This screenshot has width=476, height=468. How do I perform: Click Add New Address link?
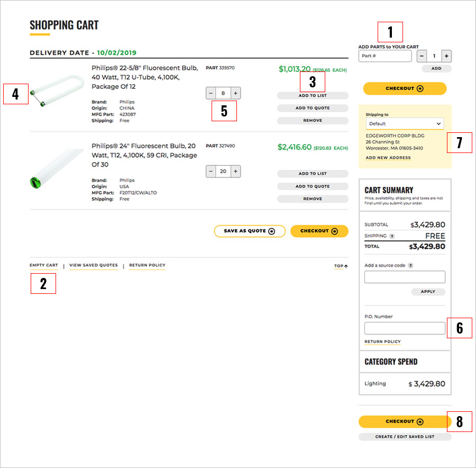click(388, 158)
